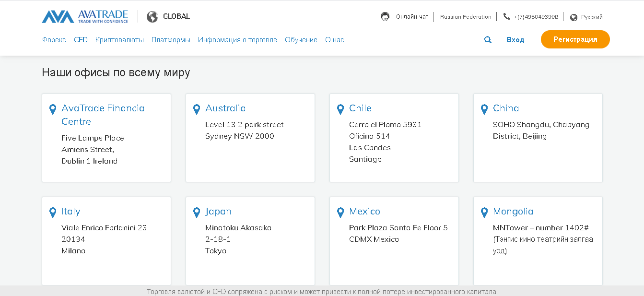Click the text 'Five Lamps Place'
This screenshot has height=296, width=644.
click(93, 138)
